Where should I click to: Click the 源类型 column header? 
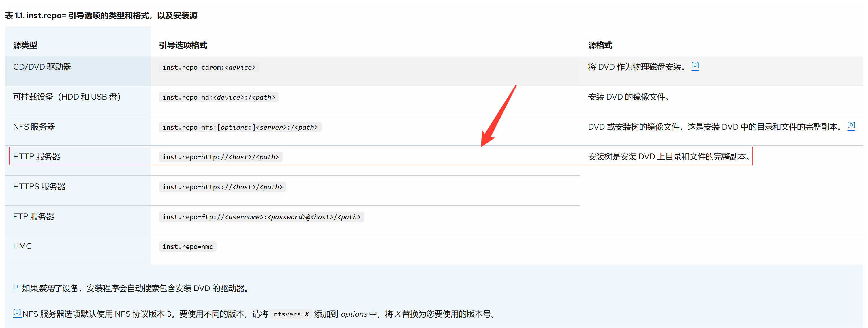pos(25,45)
